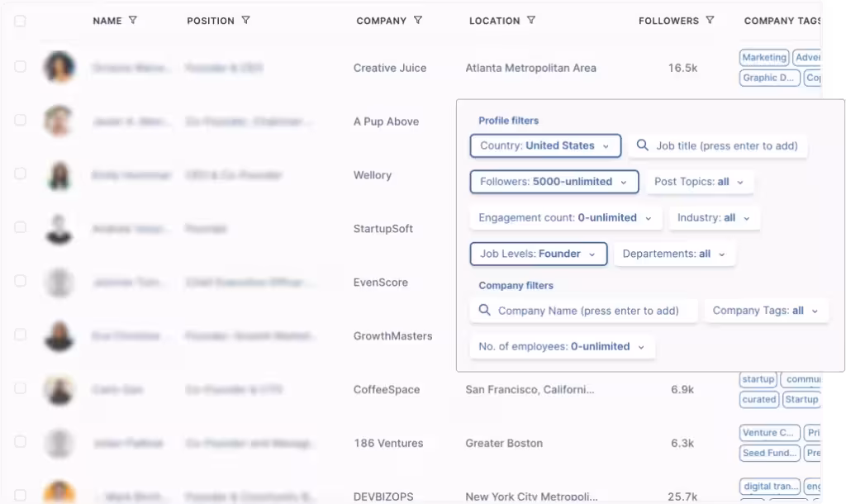Click the Creative Juice row profile avatar

59,68
